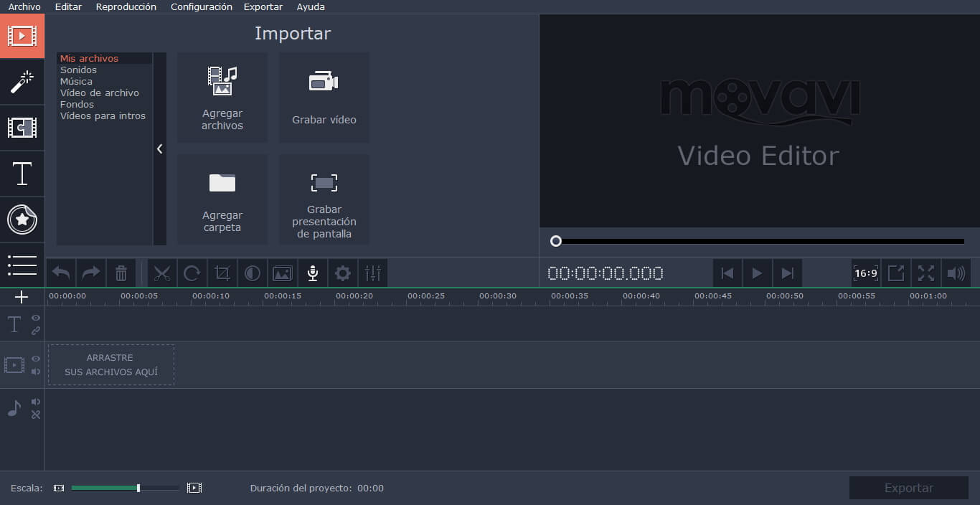This screenshot has height=505, width=980.
Task: Rotate the clip with rotate icon
Action: click(192, 273)
